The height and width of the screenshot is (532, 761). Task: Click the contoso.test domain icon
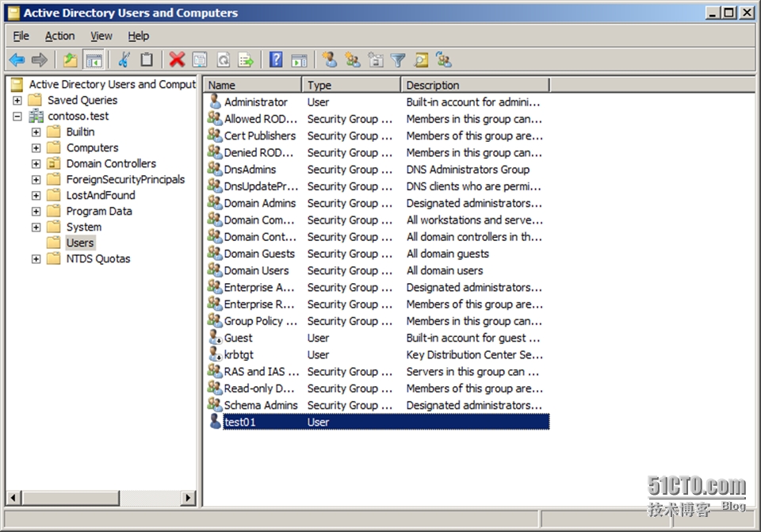click(36, 116)
